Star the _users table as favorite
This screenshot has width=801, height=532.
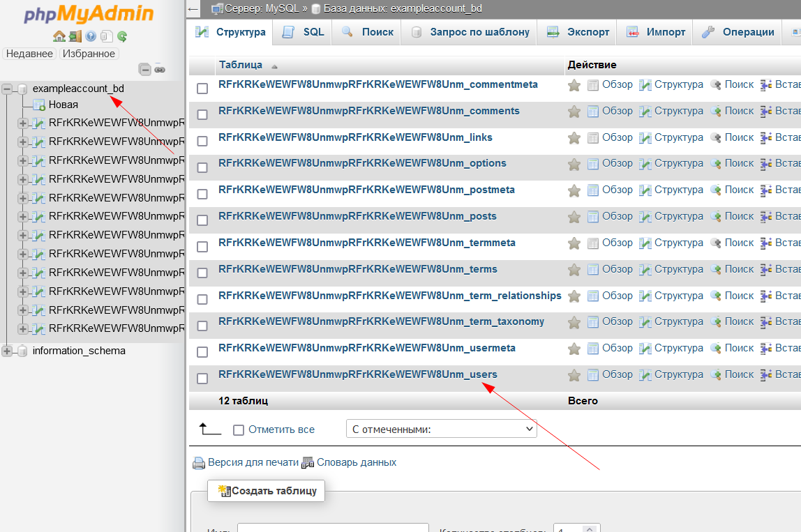(574, 375)
